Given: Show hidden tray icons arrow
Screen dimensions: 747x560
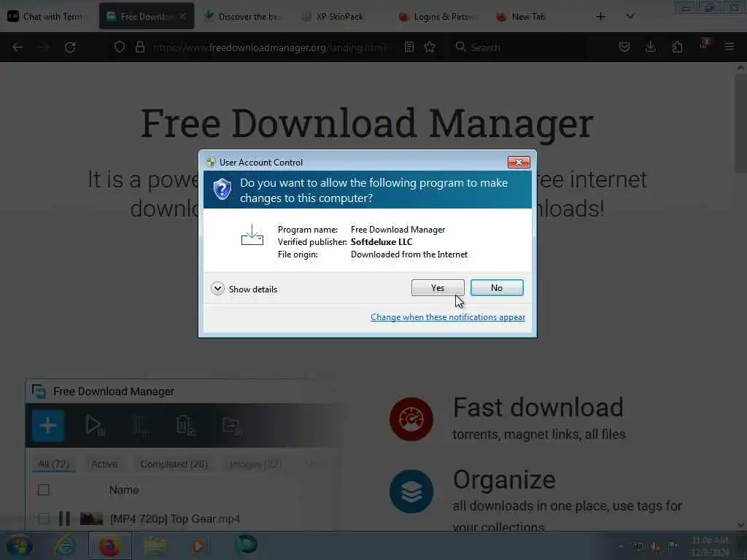Looking at the screenshot, I should point(620,546).
